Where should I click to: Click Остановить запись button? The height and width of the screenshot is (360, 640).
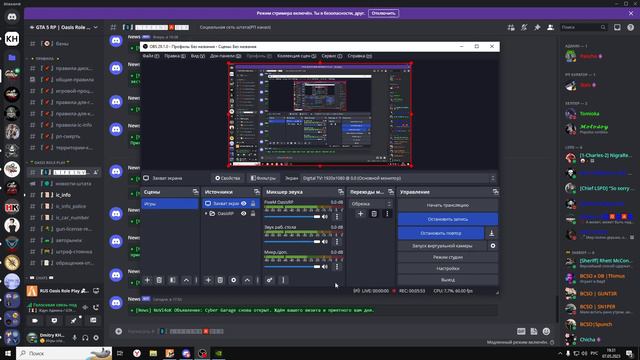448,219
